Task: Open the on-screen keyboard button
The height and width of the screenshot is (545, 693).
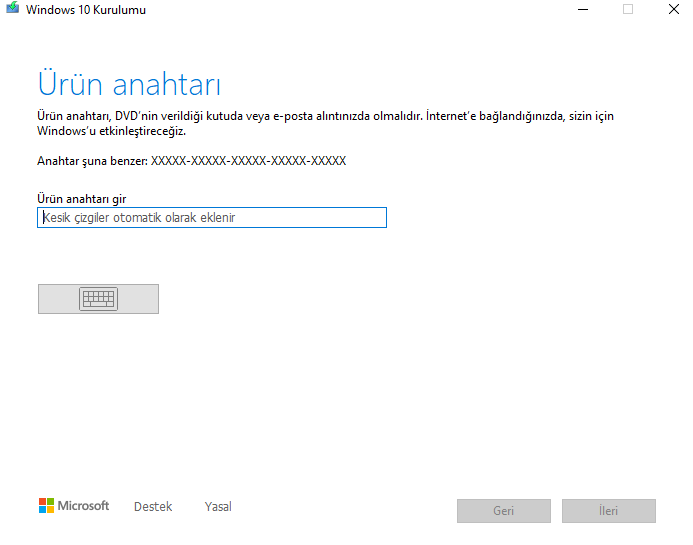Action: [98, 299]
